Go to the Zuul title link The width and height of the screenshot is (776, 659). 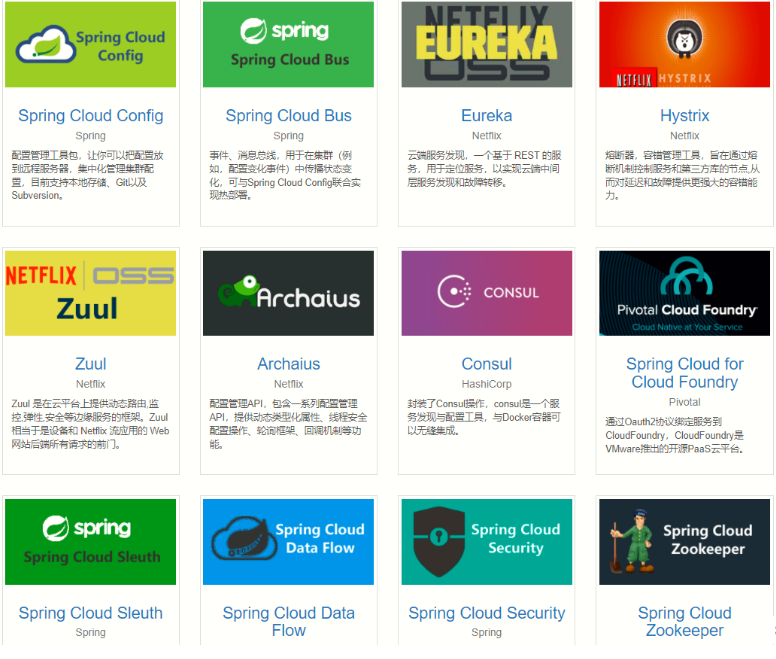(91, 364)
